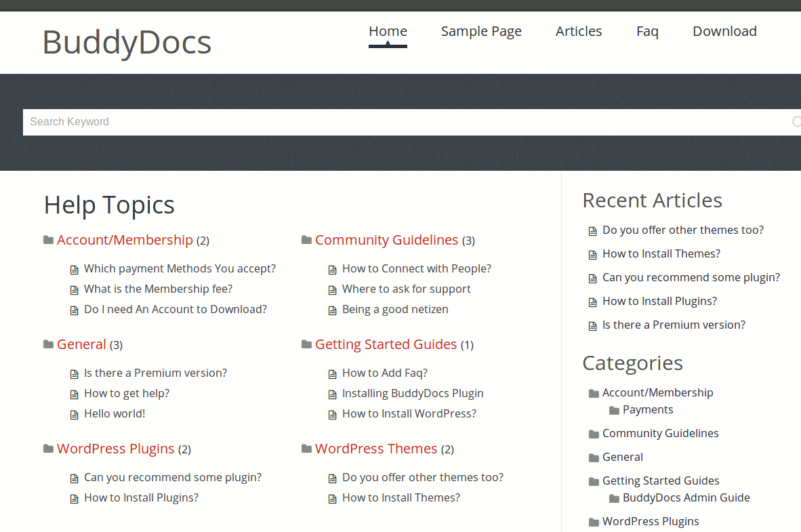Open the Faq navigation item

tap(647, 31)
